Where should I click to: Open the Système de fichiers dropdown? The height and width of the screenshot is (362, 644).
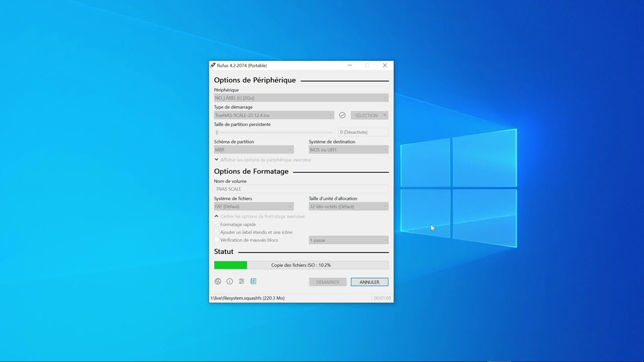pyautogui.click(x=254, y=207)
